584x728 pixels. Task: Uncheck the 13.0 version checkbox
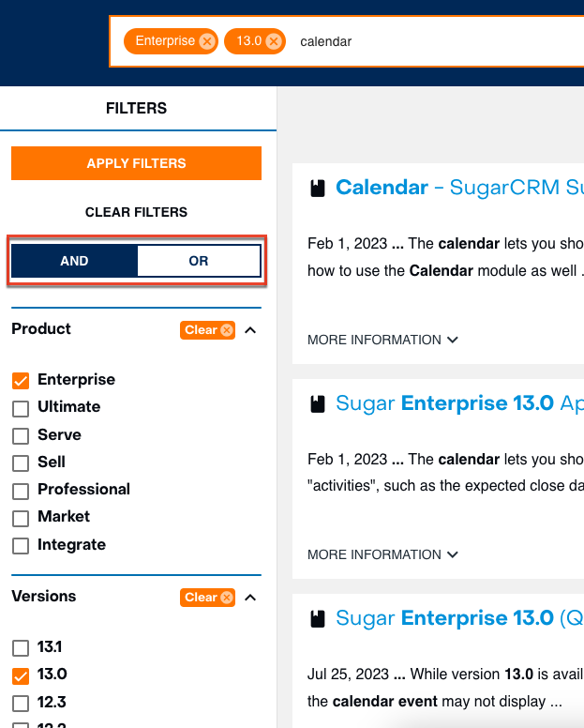click(x=21, y=675)
